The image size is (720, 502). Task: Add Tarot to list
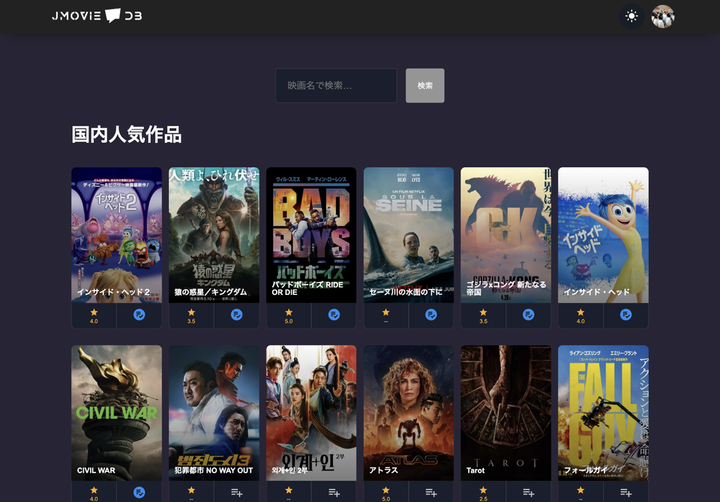(x=529, y=492)
